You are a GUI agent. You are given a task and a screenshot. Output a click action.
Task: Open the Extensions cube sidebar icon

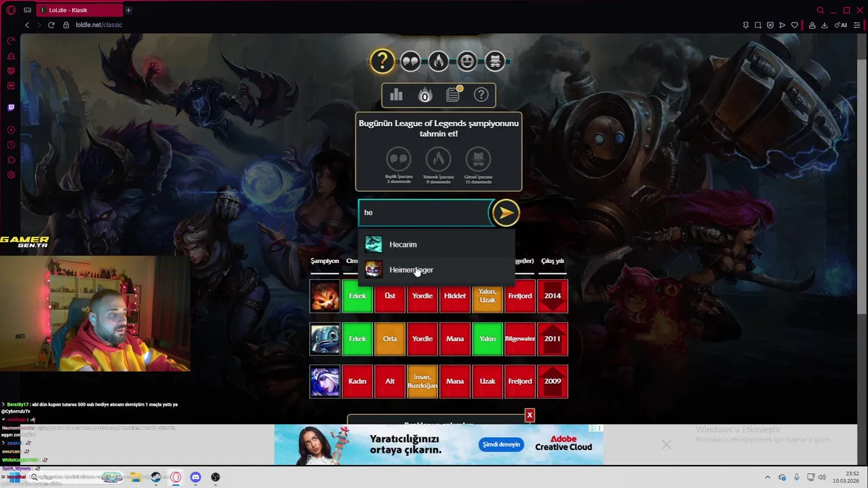click(11, 160)
